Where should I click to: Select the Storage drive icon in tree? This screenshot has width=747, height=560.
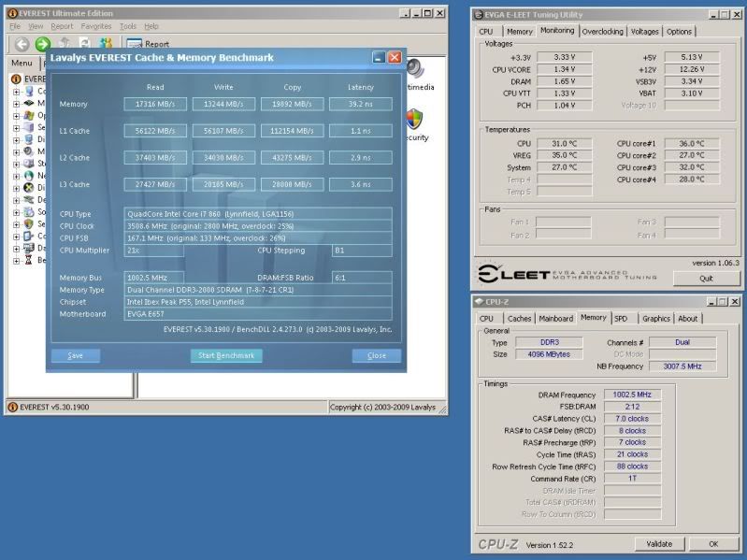coord(29,164)
